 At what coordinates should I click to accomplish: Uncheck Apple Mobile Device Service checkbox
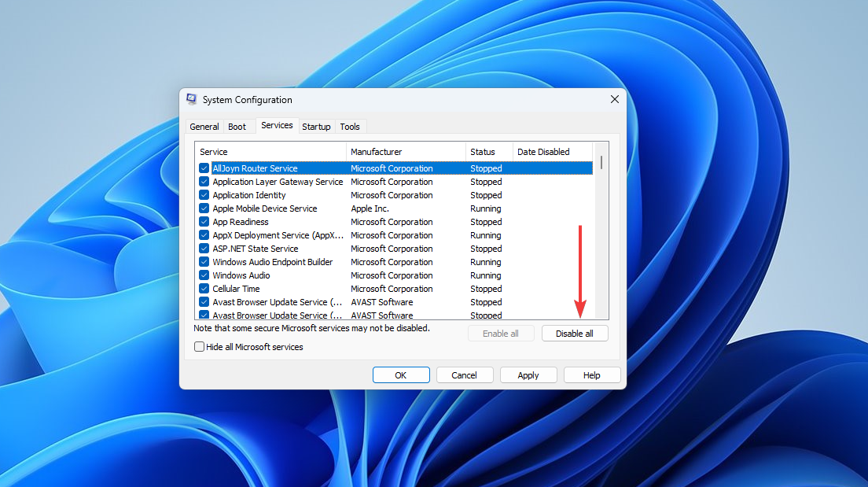click(204, 208)
